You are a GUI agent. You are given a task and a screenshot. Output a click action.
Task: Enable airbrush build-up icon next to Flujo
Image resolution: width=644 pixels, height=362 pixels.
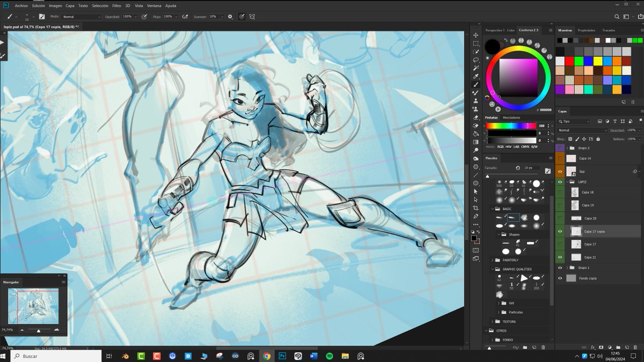click(x=185, y=17)
